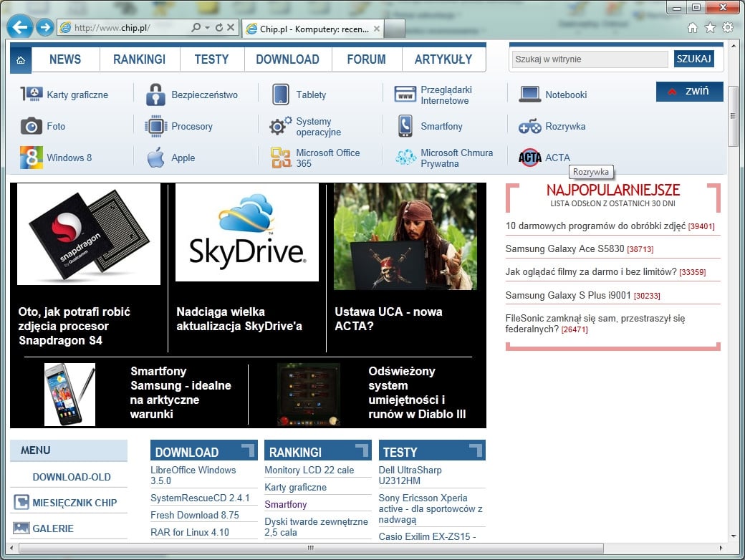745x560 pixels.
Task: Select the Karty graficzne category icon
Action: pyautogui.click(x=30, y=94)
